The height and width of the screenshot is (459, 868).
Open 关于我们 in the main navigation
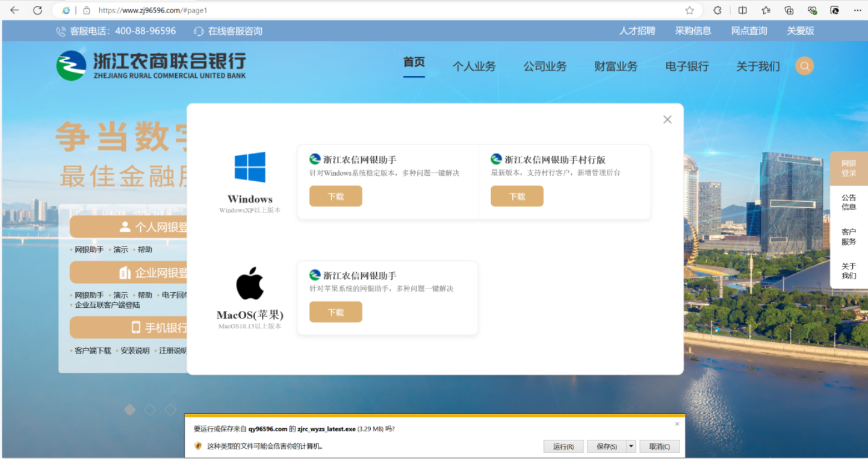point(758,66)
